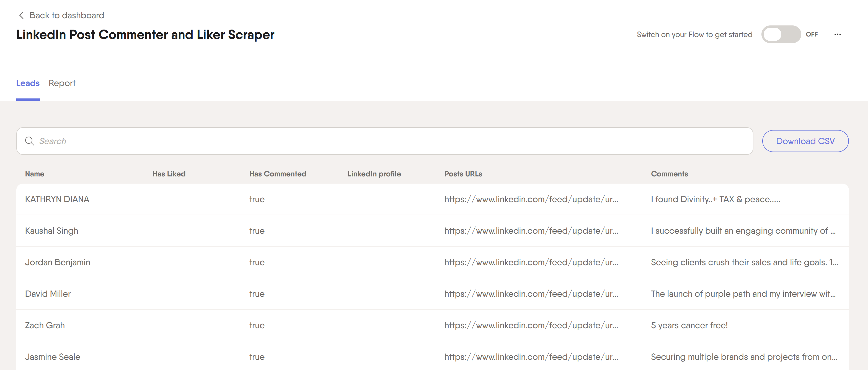
Task: Open the three-dots more options menu
Action: pyautogui.click(x=837, y=34)
